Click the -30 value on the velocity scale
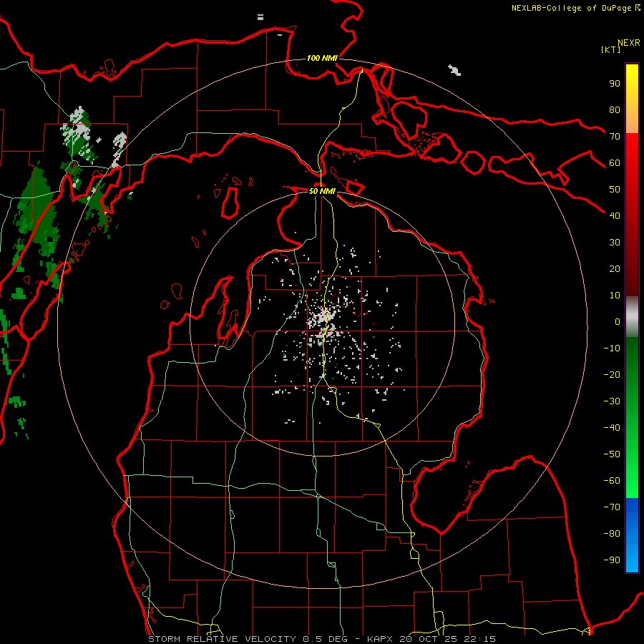 tap(612, 401)
